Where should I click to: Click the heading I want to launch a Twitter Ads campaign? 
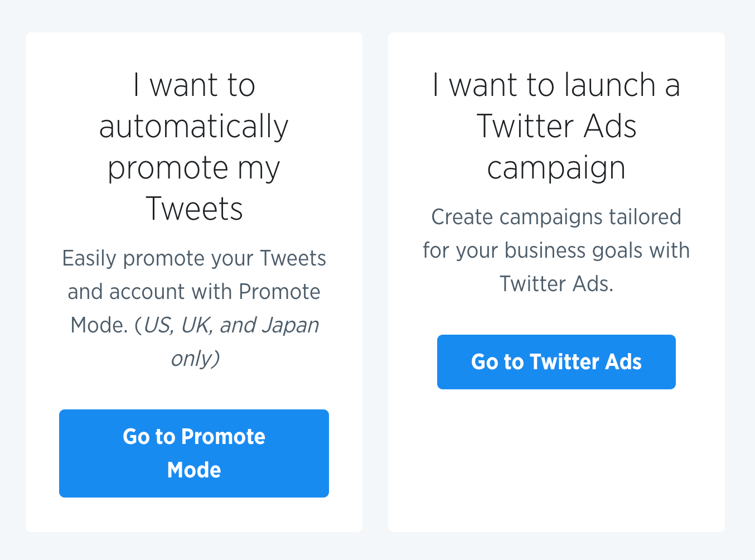pos(556,125)
